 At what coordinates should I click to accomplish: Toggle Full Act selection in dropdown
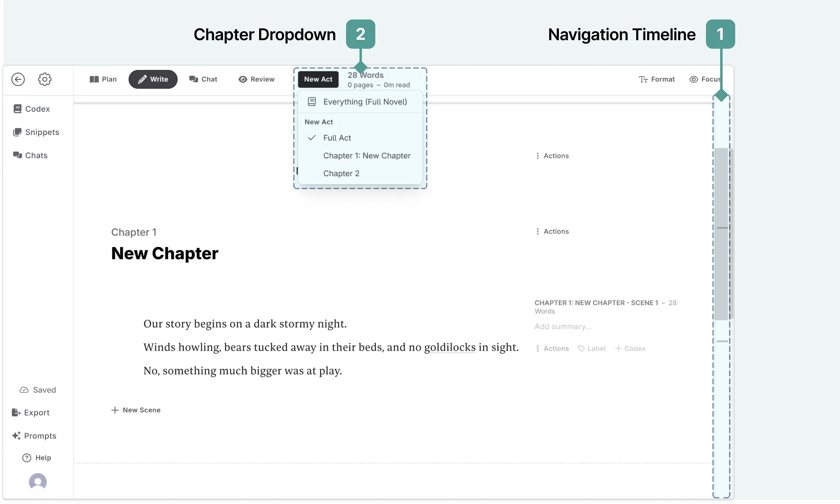pos(337,137)
